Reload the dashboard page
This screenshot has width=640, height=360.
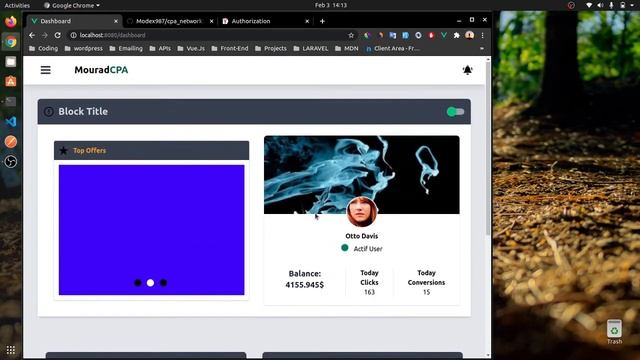(x=58, y=36)
